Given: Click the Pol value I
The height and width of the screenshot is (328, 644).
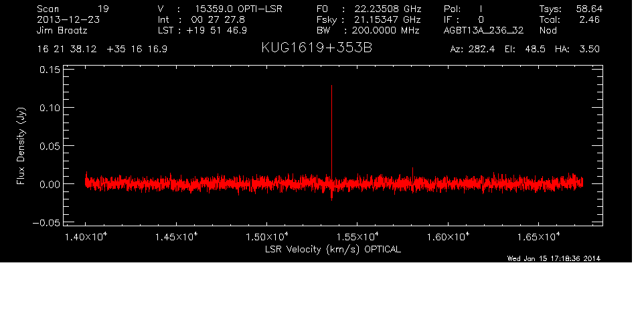Looking at the screenshot, I should (481, 9).
